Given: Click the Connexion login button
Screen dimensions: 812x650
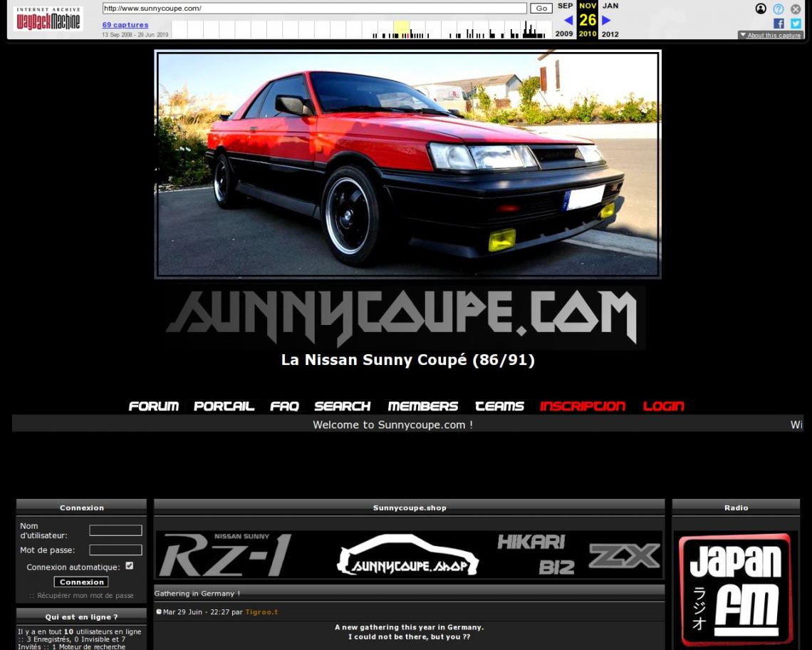Looking at the screenshot, I should 81,582.
